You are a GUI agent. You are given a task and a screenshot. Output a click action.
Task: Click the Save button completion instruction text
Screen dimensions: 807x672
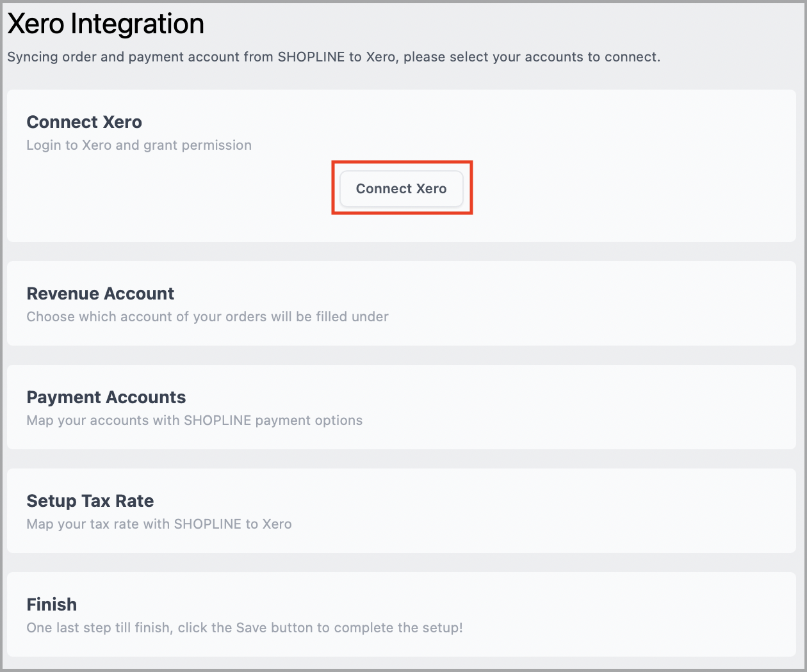pos(244,628)
